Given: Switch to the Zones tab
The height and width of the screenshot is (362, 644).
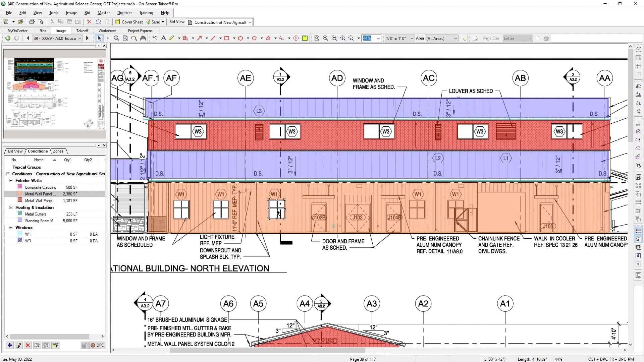Looking at the screenshot, I should [x=58, y=151].
